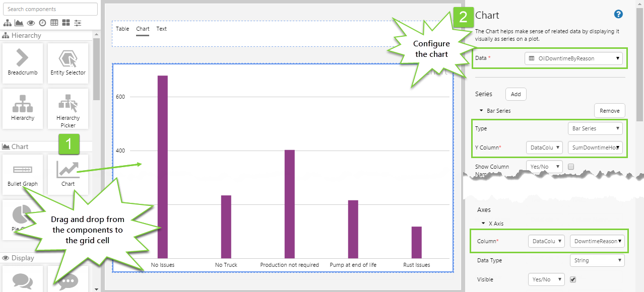Focus the Search components field
Viewport: 644px width, 292px height.
coord(50,9)
